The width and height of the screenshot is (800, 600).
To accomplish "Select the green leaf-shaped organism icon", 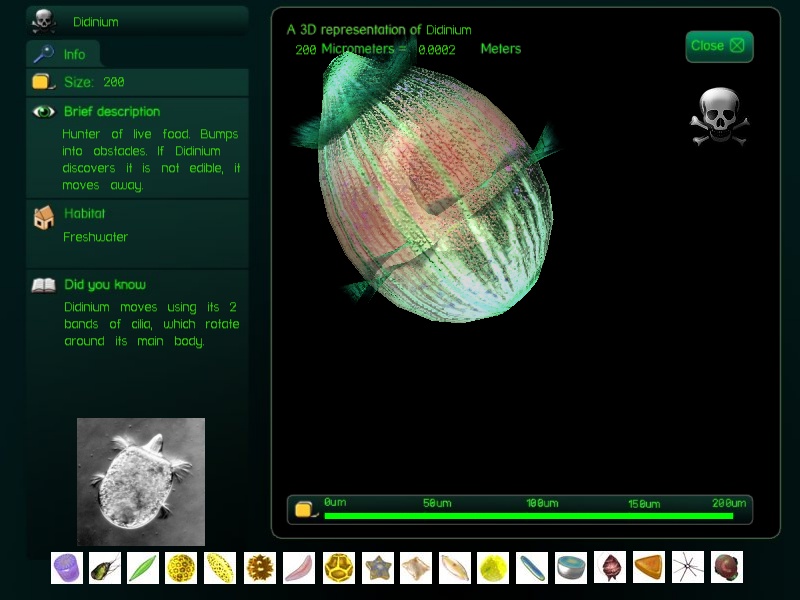I will [143, 567].
